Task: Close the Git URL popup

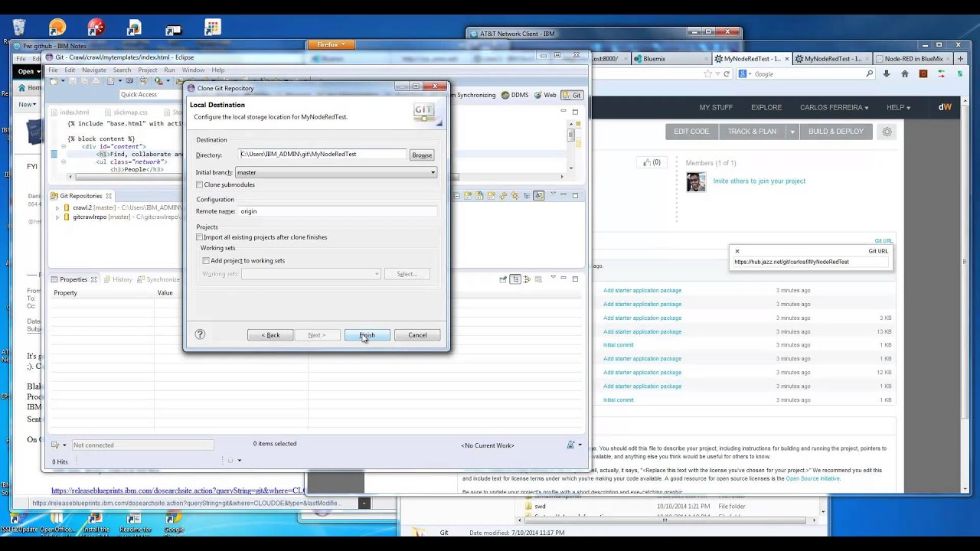Action: click(737, 251)
